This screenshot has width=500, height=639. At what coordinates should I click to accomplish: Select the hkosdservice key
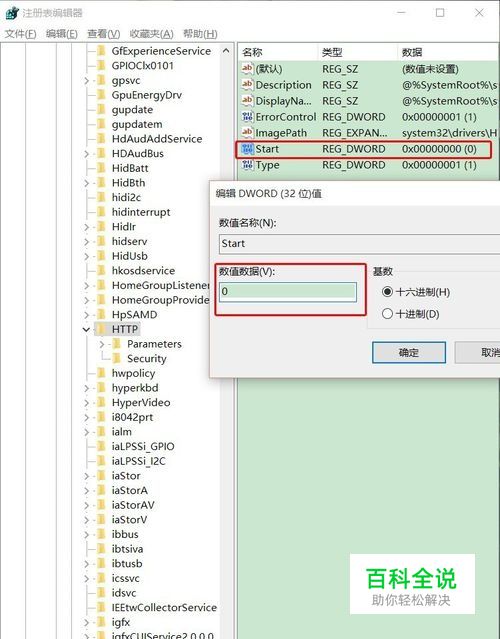[x=143, y=271]
